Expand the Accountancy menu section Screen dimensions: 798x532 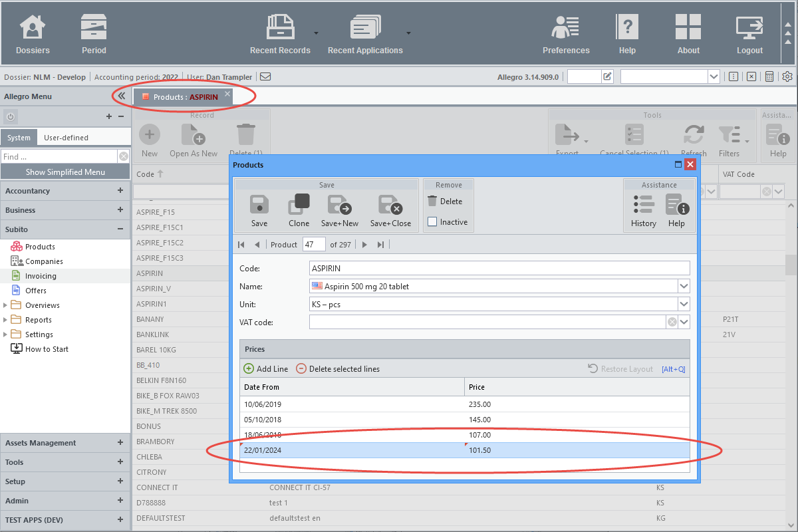click(x=120, y=191)
